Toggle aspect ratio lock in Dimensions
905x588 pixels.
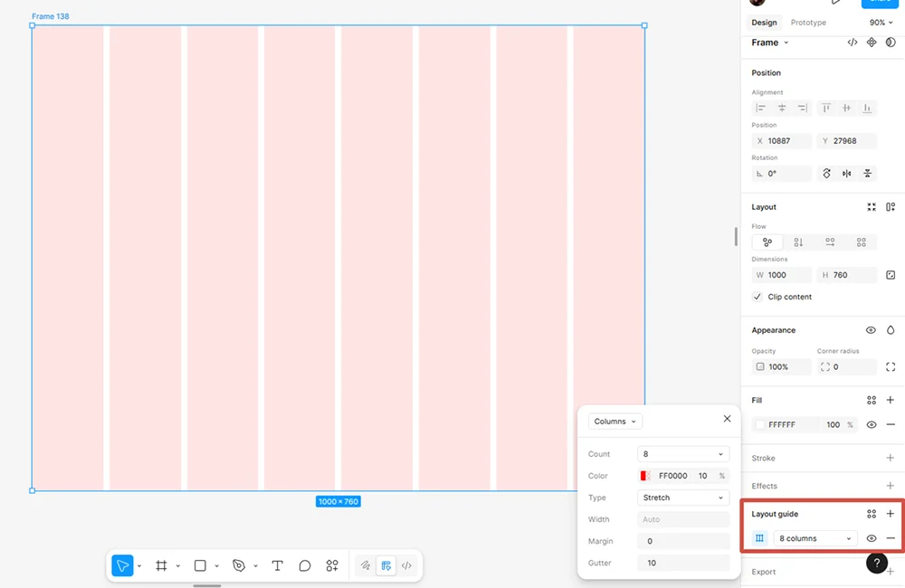point(891,275)
